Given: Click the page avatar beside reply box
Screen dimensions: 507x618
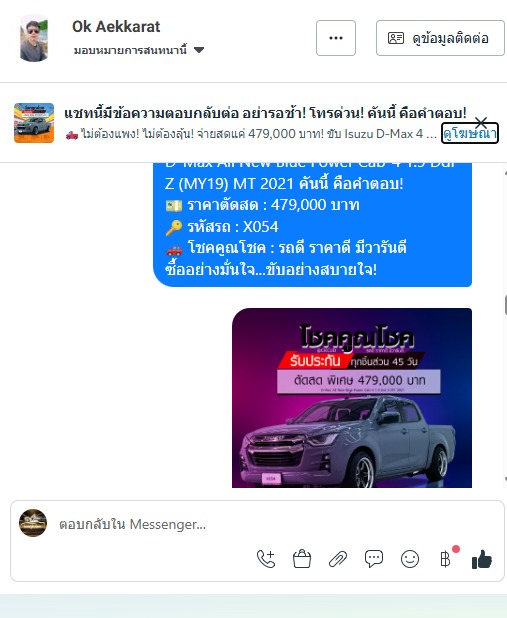Looking at the screenshot, I should pyautogui.click(x=33, y=523).
